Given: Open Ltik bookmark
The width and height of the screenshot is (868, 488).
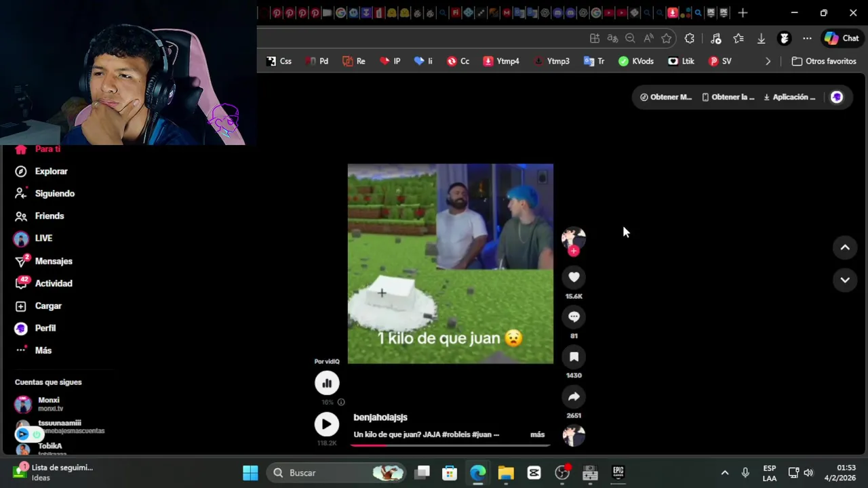Looking at the screenshot, I should click(x=681, y=61).
